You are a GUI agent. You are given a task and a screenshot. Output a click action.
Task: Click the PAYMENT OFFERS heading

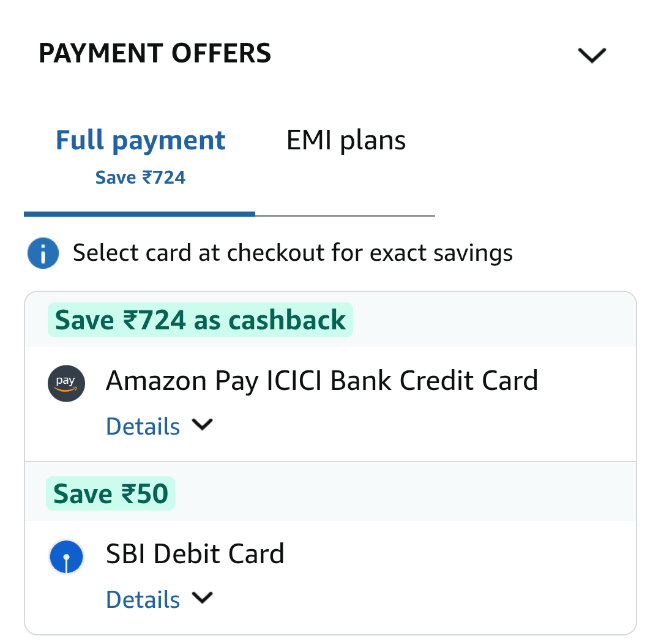155,53
